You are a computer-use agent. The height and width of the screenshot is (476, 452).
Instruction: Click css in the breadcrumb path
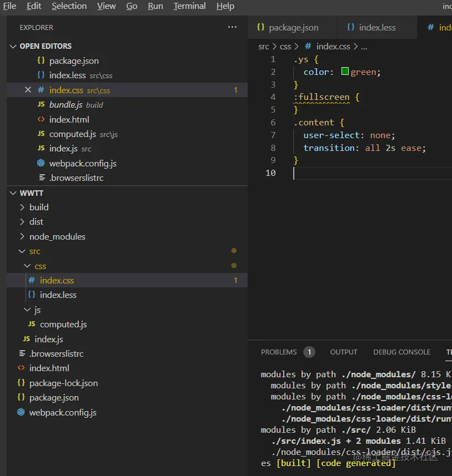(285, 47)
